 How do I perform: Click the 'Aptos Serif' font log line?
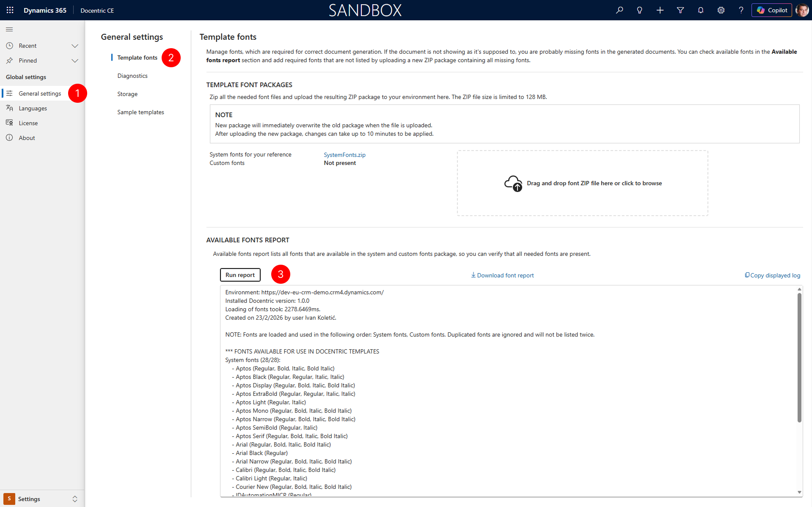[x=290, y=436]
